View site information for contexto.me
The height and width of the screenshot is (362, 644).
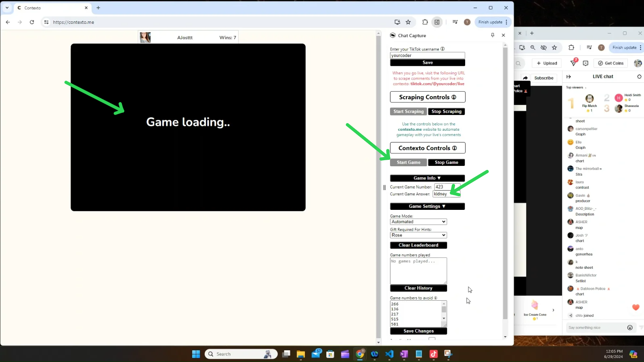pyautogui.click(x=46, y=22)
